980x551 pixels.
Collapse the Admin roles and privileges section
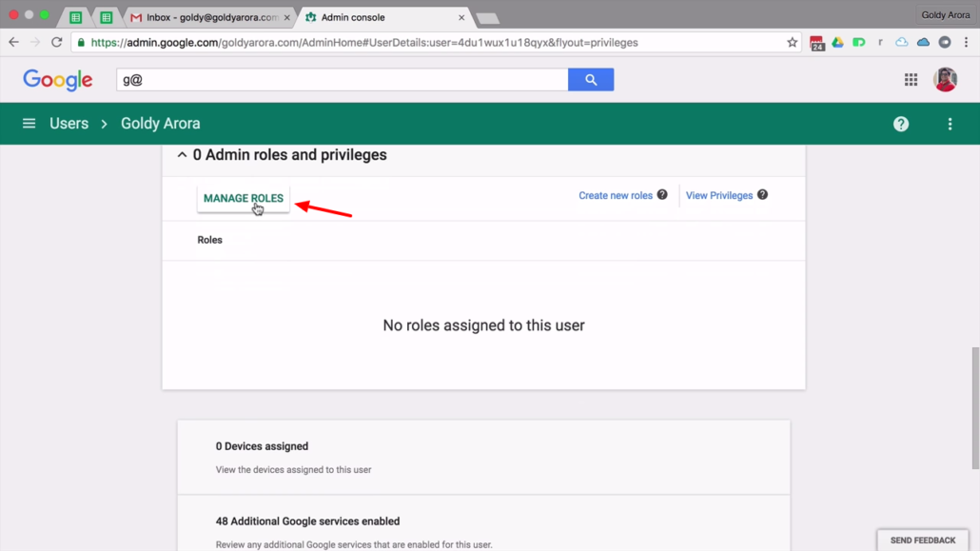pos(182,154)
